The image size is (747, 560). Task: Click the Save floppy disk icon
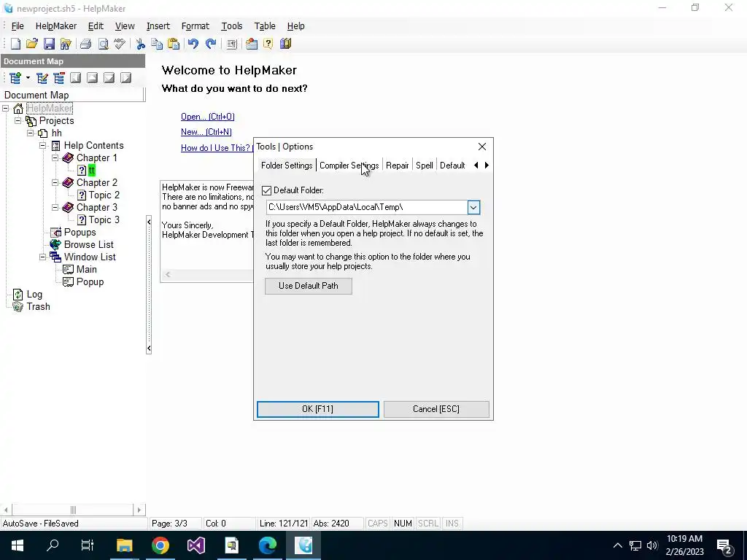pos(49,44)
